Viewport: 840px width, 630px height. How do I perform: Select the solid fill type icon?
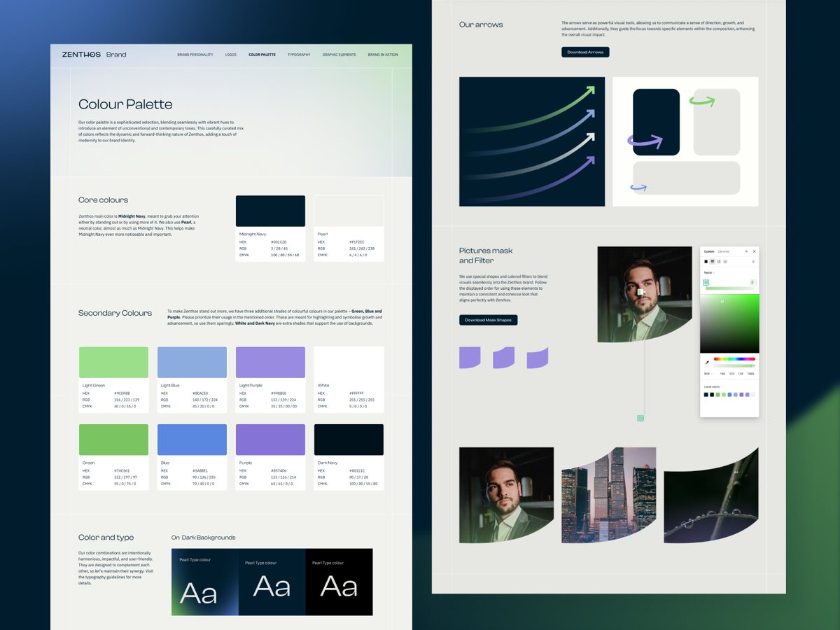706,262
